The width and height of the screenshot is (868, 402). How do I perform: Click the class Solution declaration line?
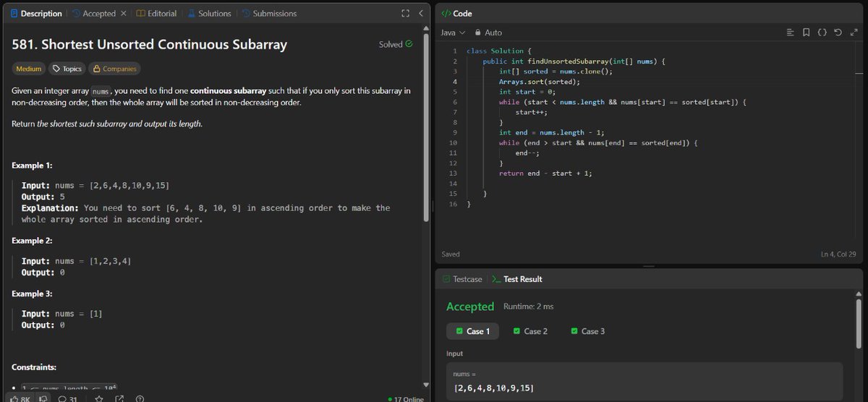[x=500, y=51]
